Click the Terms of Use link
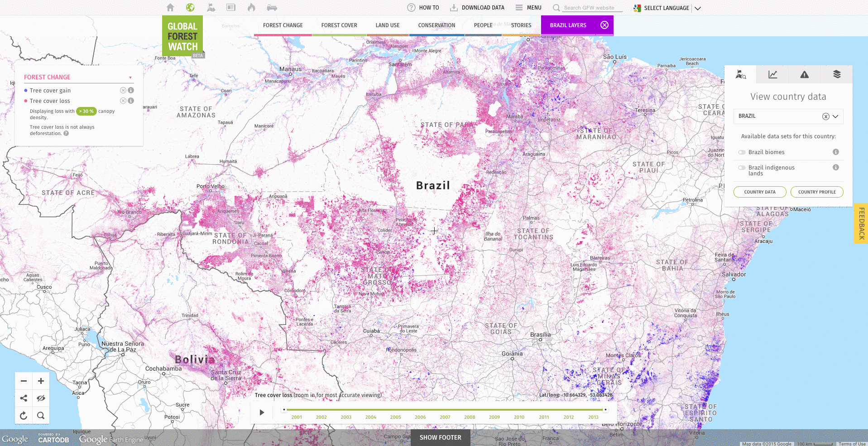868x446 pixels. 852,444
